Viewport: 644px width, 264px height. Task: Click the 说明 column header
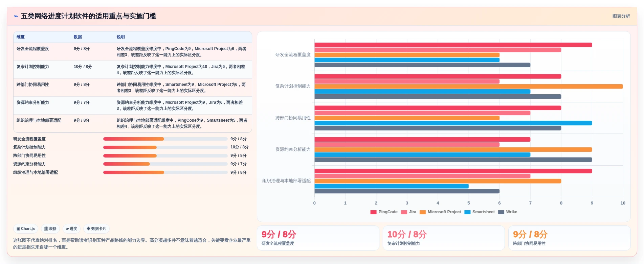(121, 37)
